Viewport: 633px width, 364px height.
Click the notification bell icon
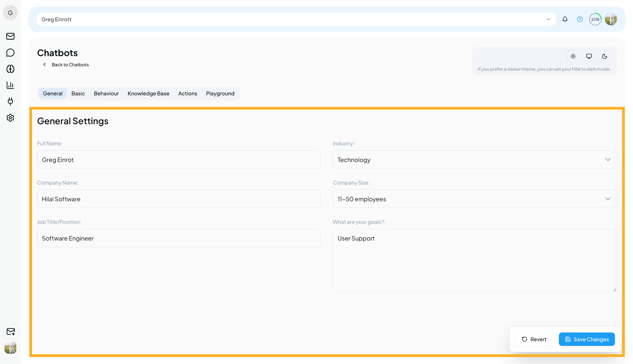[x=565, y=19]
